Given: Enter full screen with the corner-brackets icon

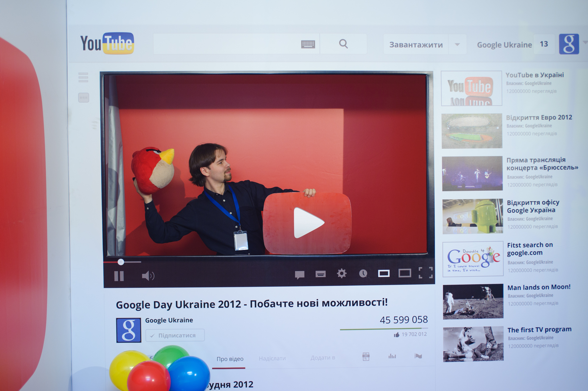Looking at the screenshot, I should (x=426, y=273).
